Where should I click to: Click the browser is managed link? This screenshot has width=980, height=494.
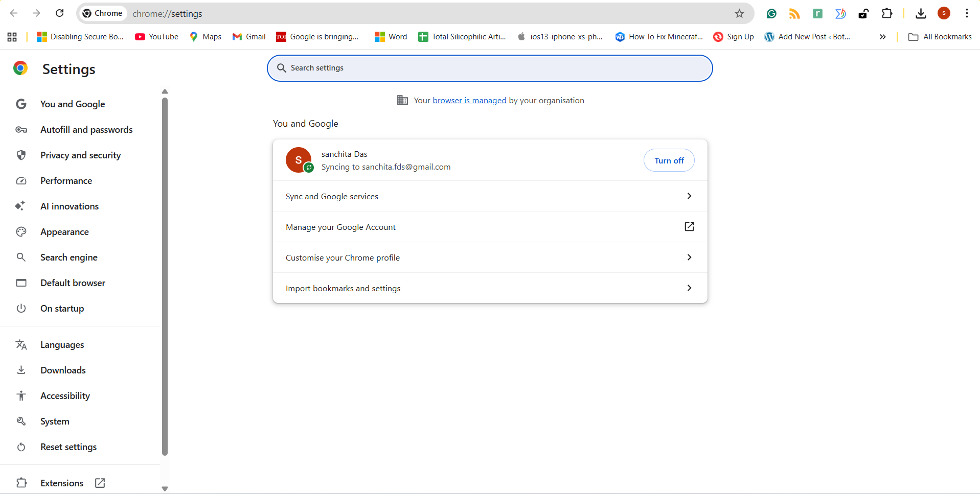(x=469, y=101)
